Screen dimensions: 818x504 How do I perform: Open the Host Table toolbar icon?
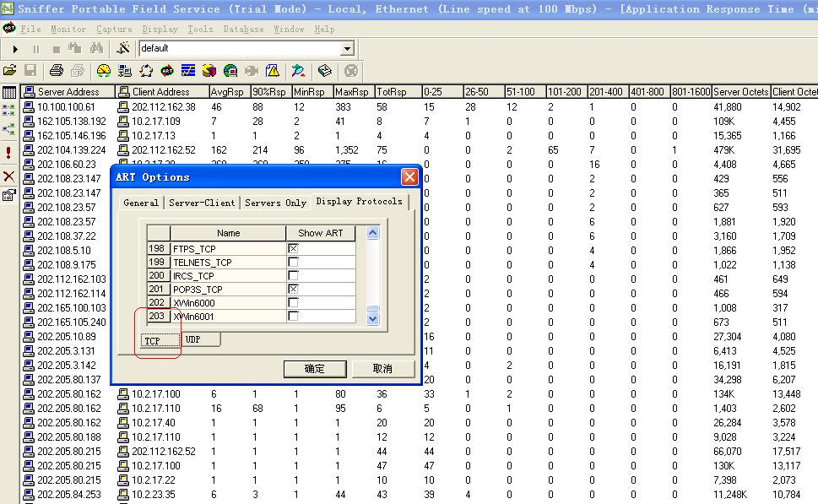(x=125, y=71)
